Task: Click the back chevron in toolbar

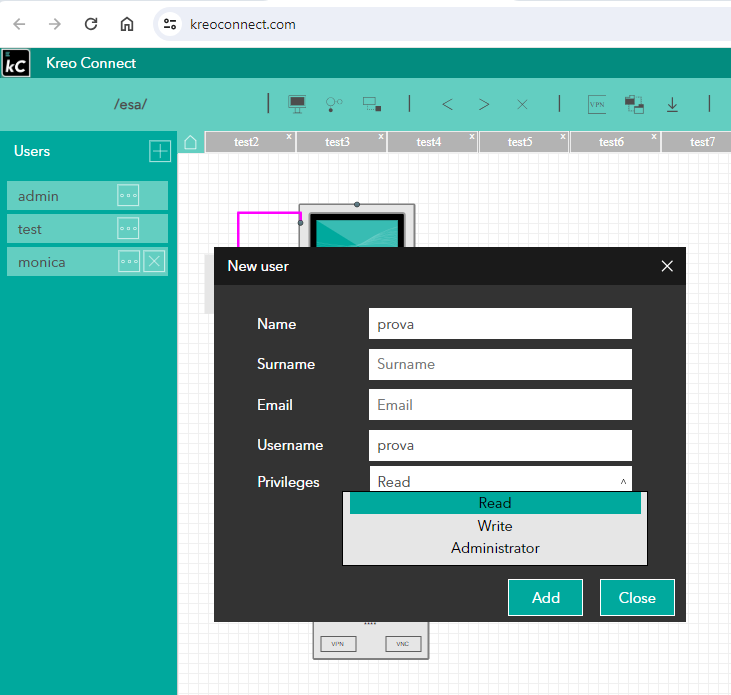Action: [447, 104]
